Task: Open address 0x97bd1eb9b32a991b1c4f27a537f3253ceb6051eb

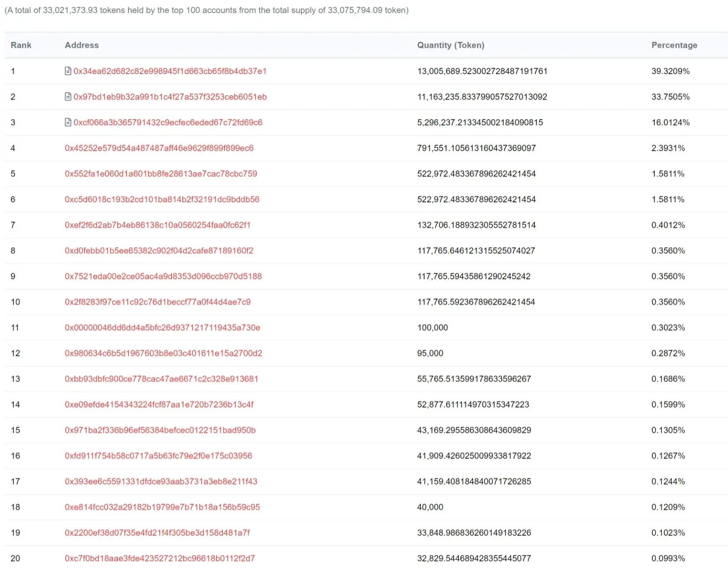Action: (170, 97)
